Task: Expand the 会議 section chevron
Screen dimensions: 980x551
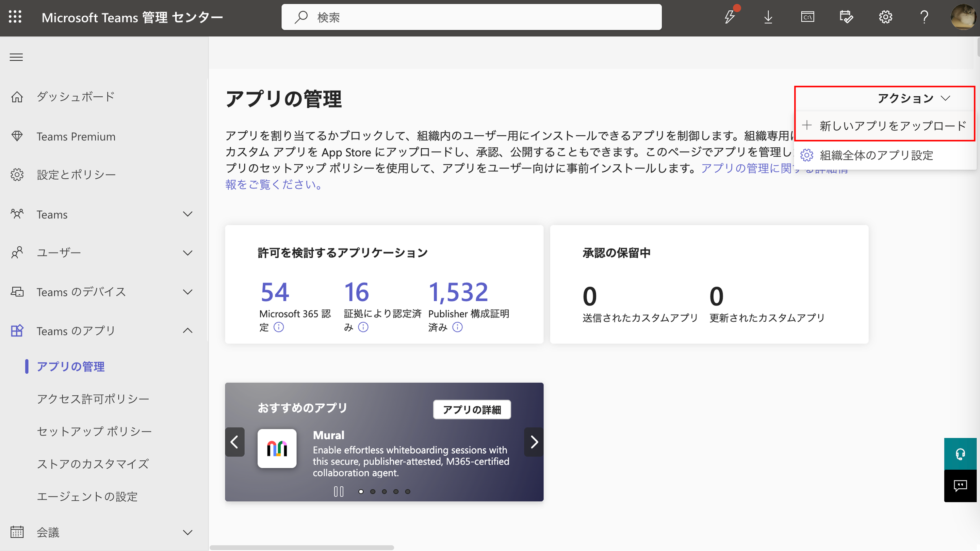Action: tap(187, 532)
